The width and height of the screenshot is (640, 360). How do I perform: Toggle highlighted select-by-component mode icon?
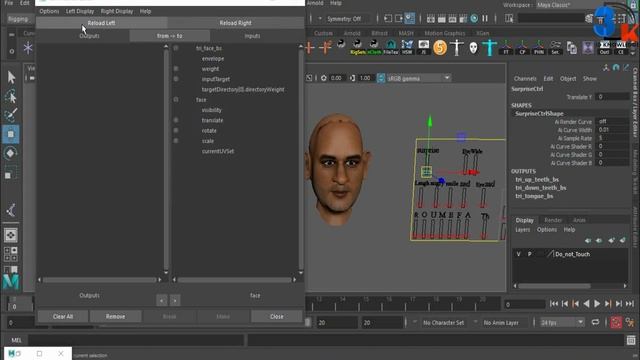[x=409, y=18]
